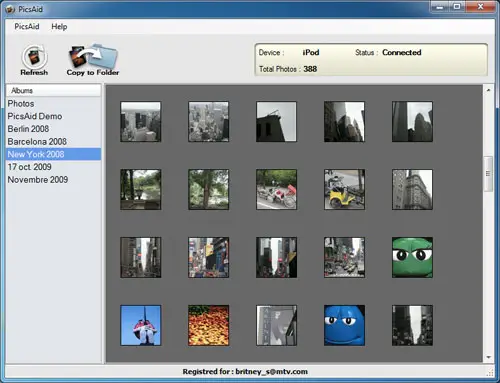Open the Help menu
The image size is (500, 383).
(x=59, y=27)
